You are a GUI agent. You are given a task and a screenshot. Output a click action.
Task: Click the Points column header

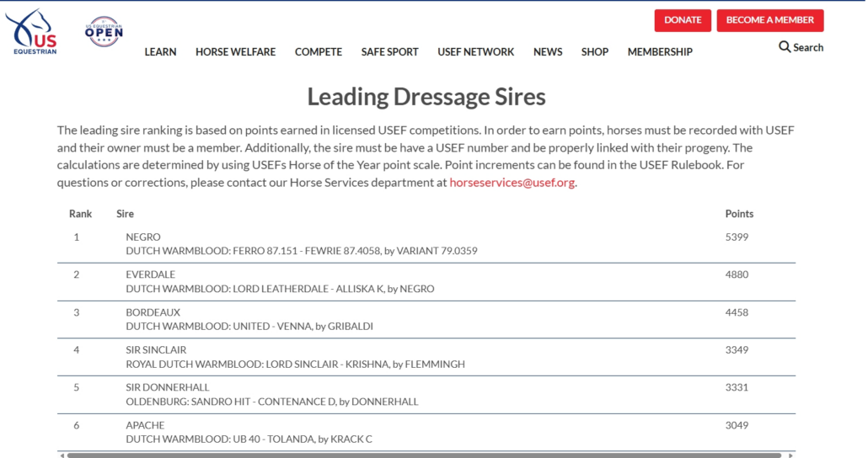(x=739, y=214)
